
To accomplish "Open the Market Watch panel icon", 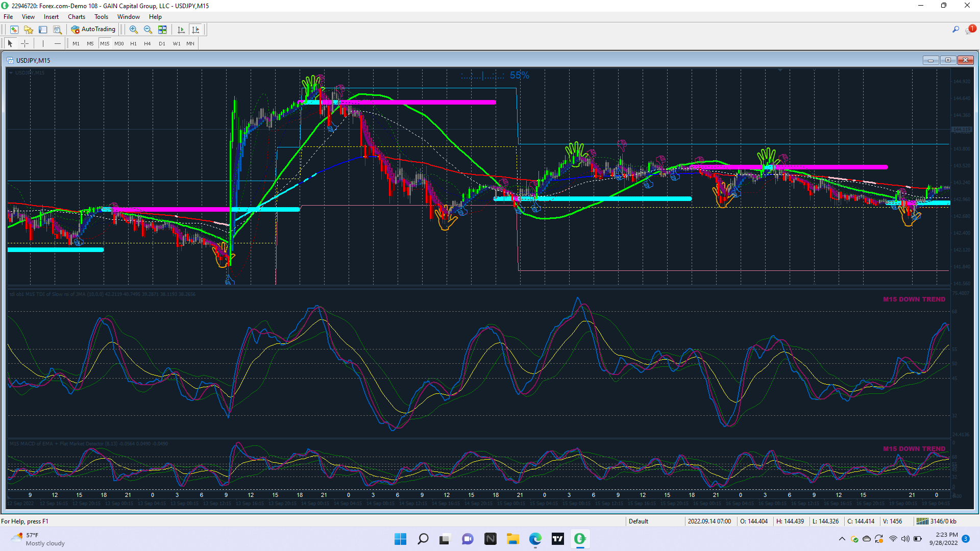I will [14, 30].
